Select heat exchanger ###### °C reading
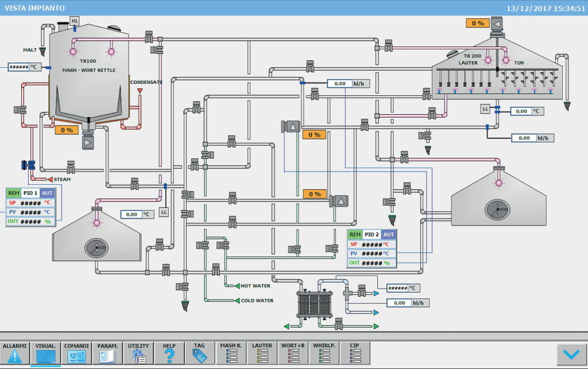The width and height of the screenshot is (588, 369). point(403,288)
